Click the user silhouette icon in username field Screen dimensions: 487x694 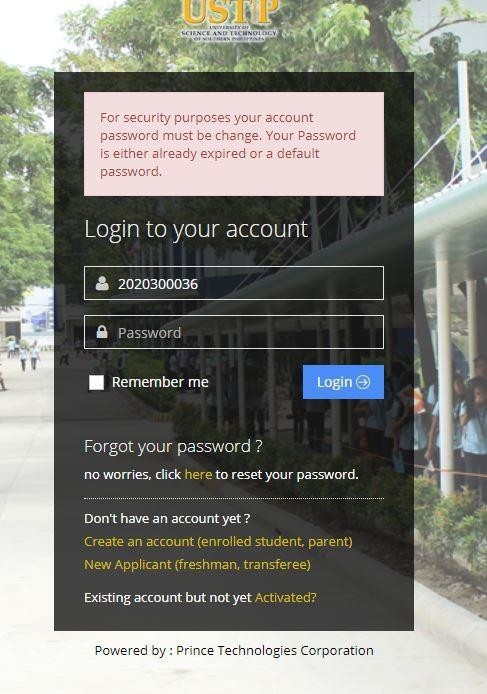tap(102, 283)
